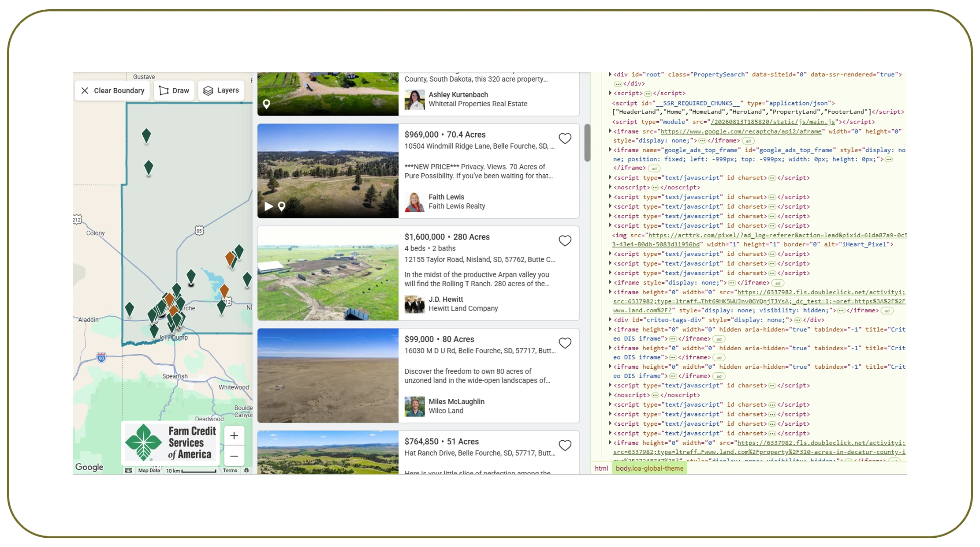
Task: Open map keyboard shortcuts icon
Action: point(128,471)
